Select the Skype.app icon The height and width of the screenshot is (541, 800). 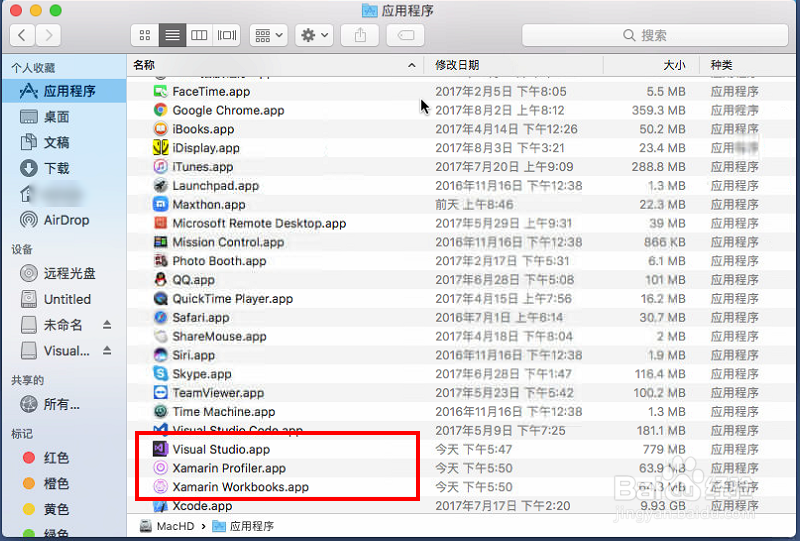pyautogui.click(x=160, y=374)
